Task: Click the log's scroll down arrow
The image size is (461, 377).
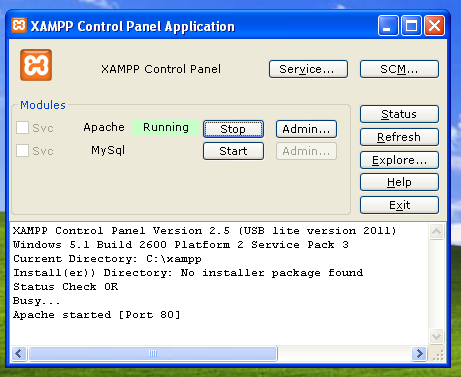Action: coord(436,336)
